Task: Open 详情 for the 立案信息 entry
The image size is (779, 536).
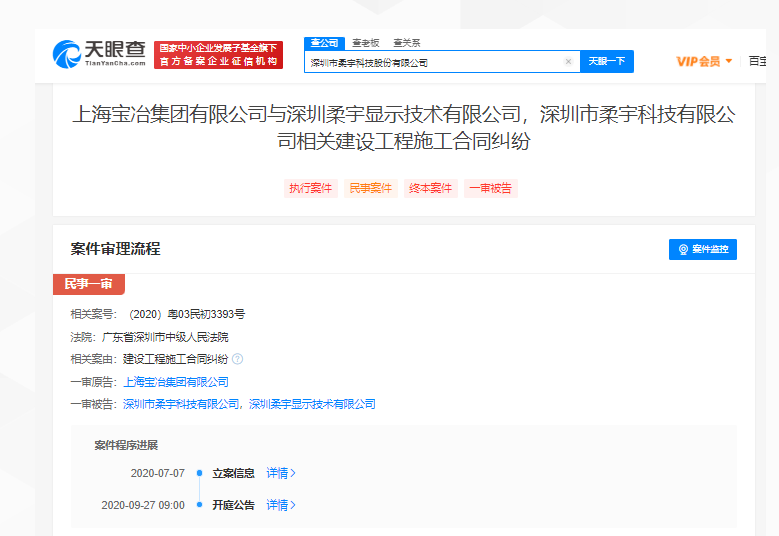Action: (281, 473)
